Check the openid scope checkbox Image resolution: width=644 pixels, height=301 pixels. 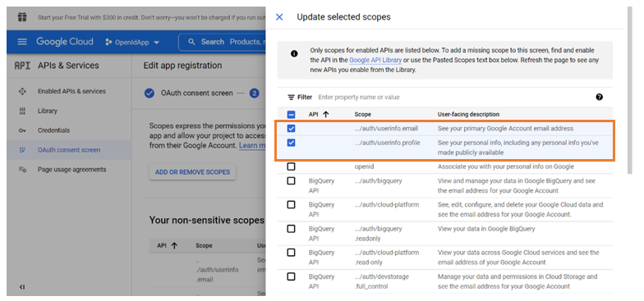point(291,166)
